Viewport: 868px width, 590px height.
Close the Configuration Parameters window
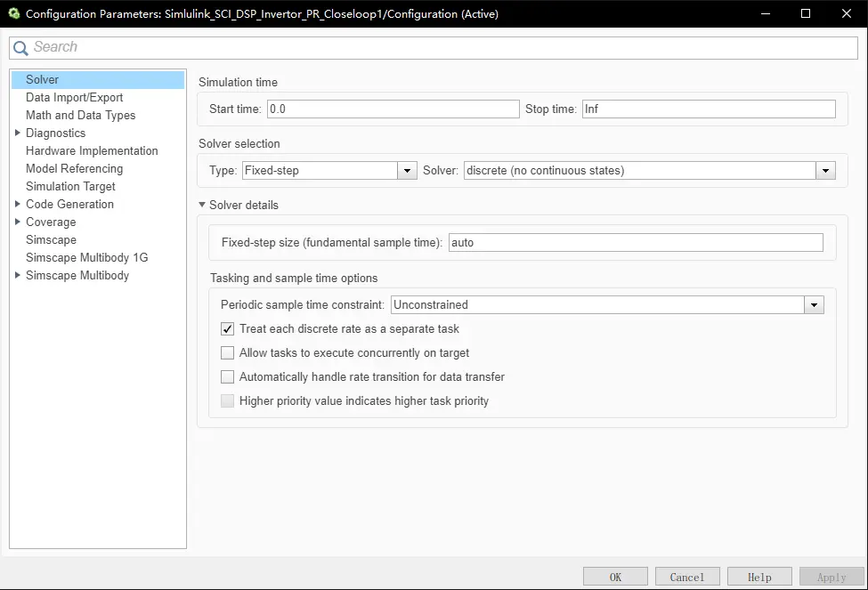point(847,13)
